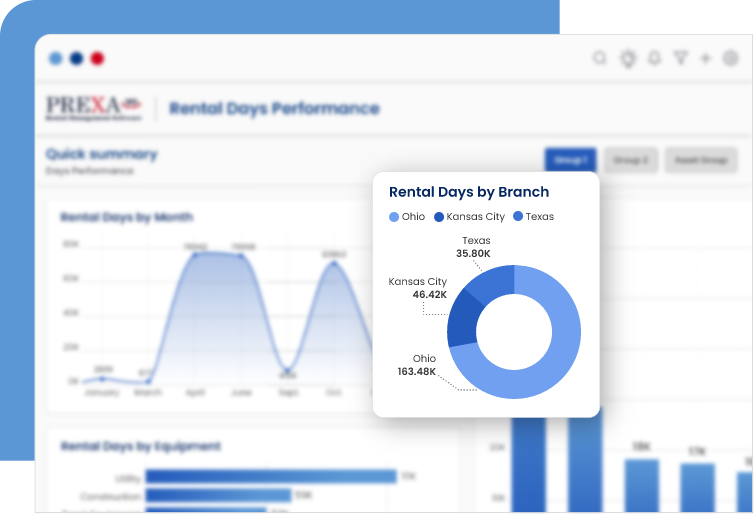Viewport: 754px width, 514px height.
Task: Click the search magnifier icon
Action: [600, 59]
